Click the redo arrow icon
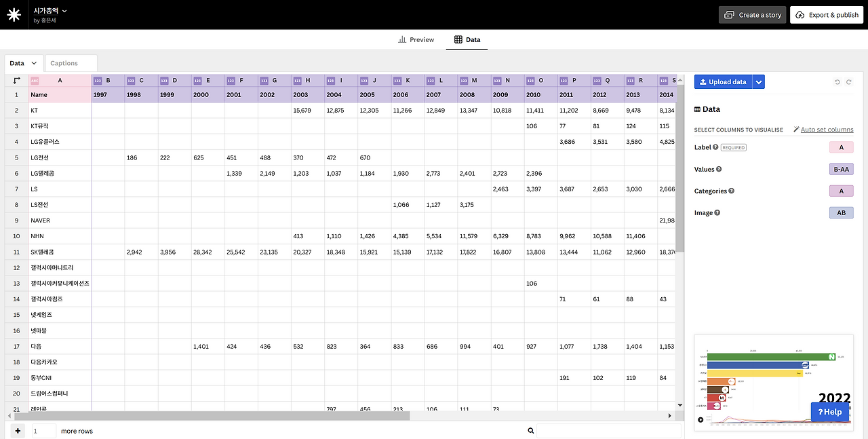The width and height of the screenshot is (868, 439). coord(848,81)
